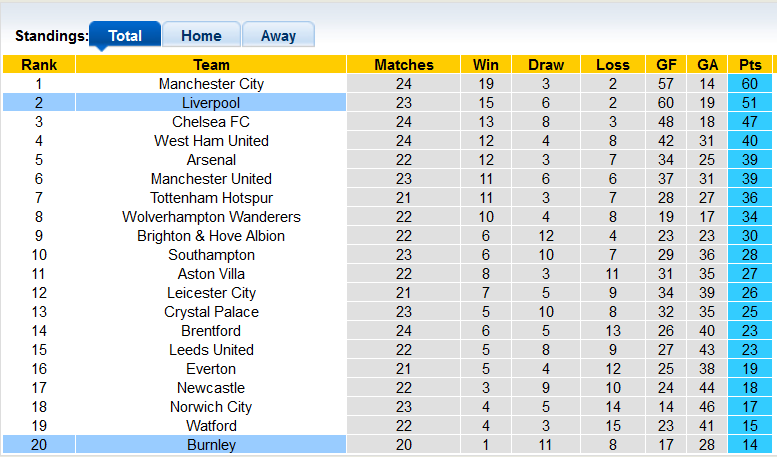Select the Total standings tab

pos(125,35)
